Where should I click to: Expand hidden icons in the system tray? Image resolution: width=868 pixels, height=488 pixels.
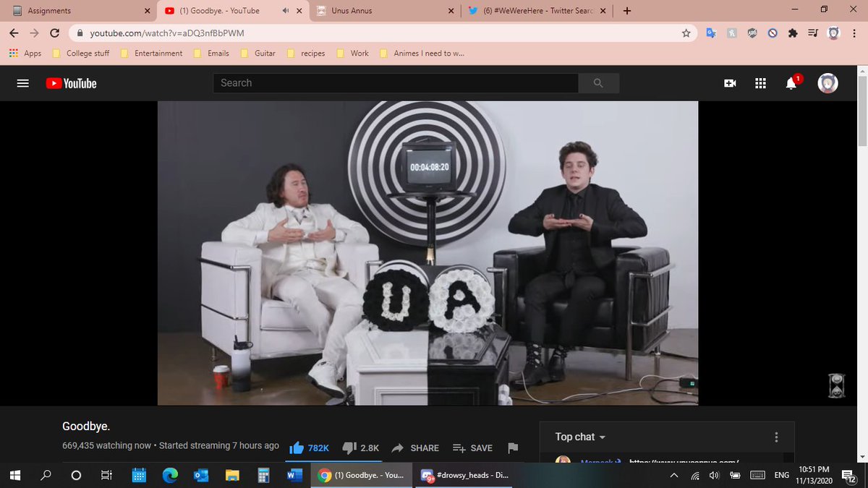point(673,475)
